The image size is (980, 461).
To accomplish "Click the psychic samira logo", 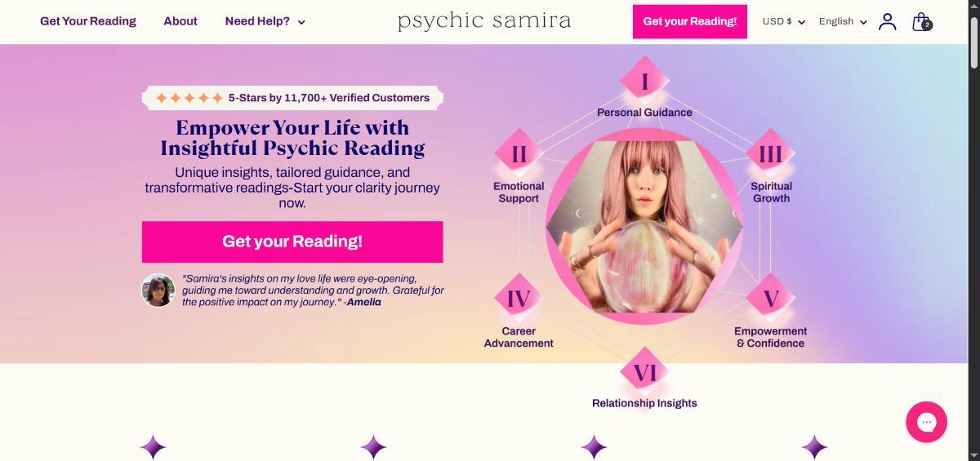I will click(484, 21).
